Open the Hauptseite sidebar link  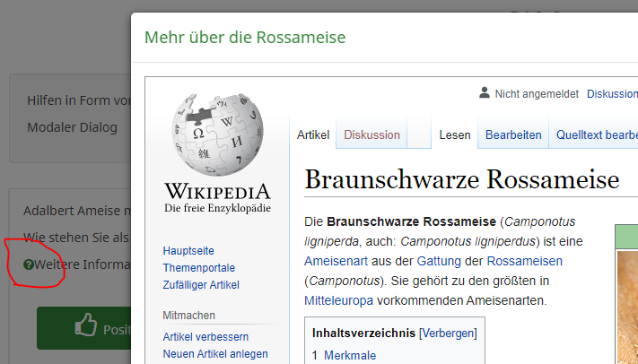[188, 252]
